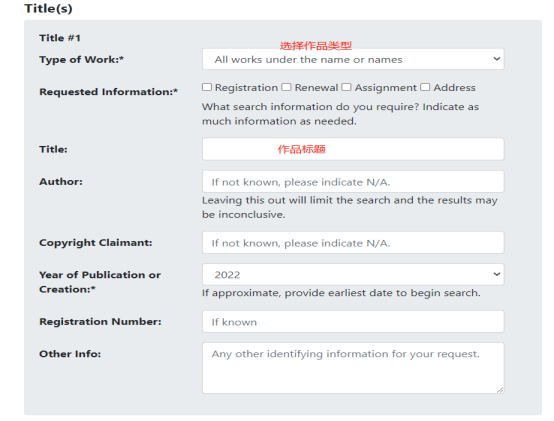
Task: Select the Address checkbox
Action: 425,87
